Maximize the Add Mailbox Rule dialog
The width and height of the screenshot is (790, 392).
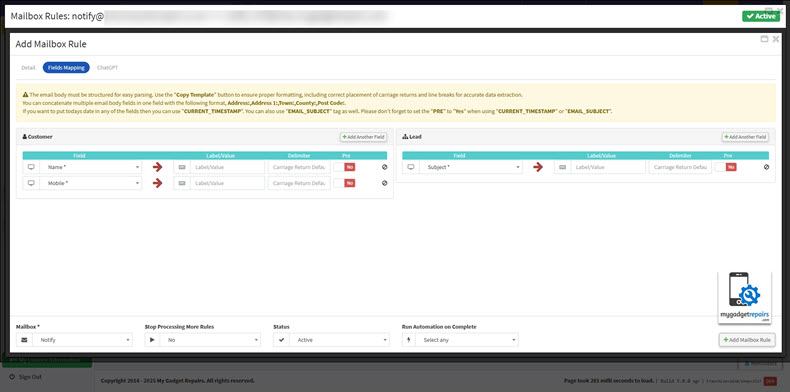point(764,39)
